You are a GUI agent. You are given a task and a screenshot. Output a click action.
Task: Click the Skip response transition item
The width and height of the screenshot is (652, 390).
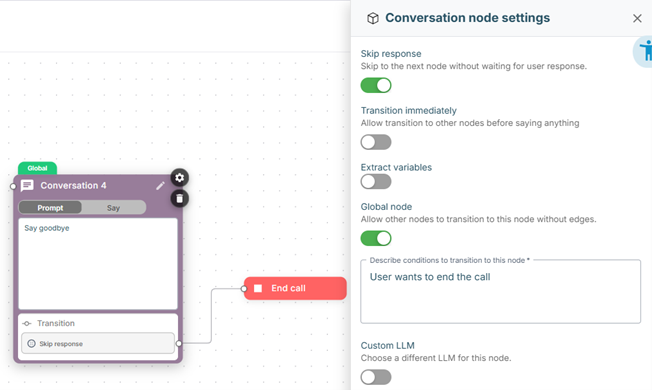click(98, 343)
